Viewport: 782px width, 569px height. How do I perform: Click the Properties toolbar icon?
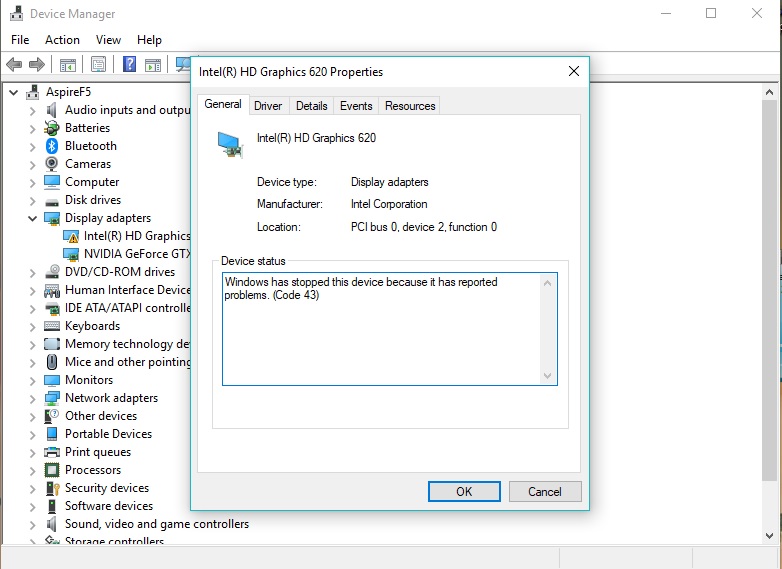(98, 64)
